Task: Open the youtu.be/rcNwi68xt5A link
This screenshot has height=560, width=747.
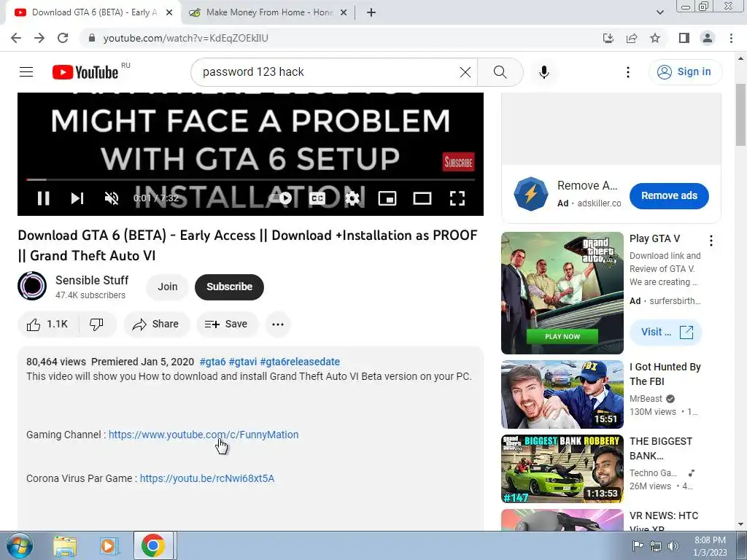Action: (206, 478)
